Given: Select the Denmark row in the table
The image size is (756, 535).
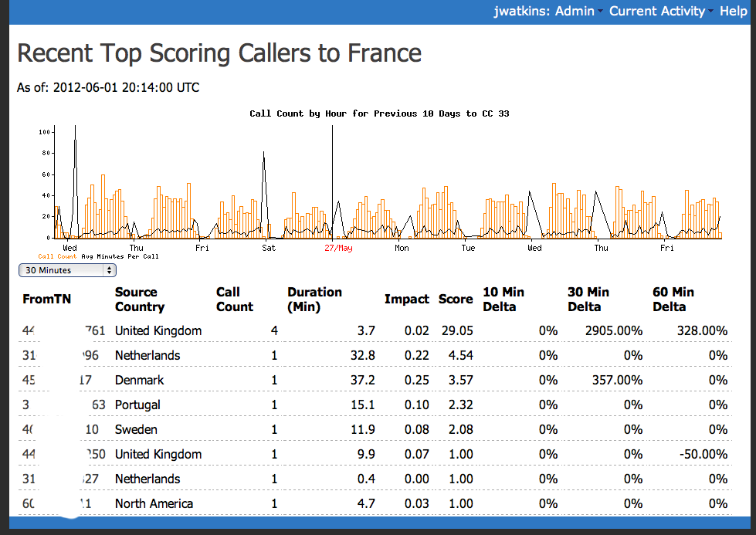Looking at the screenshot, I should click(140, 380).
